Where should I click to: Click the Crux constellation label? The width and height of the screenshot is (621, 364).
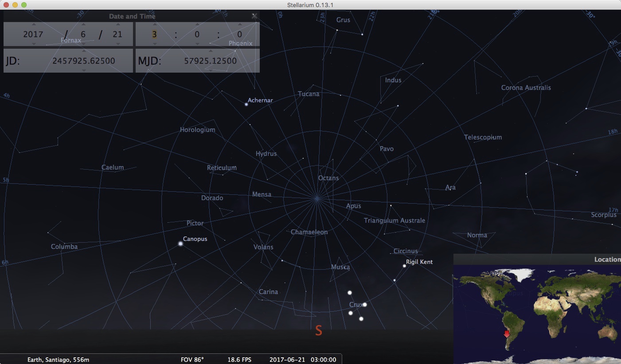(x=356, y=305)
